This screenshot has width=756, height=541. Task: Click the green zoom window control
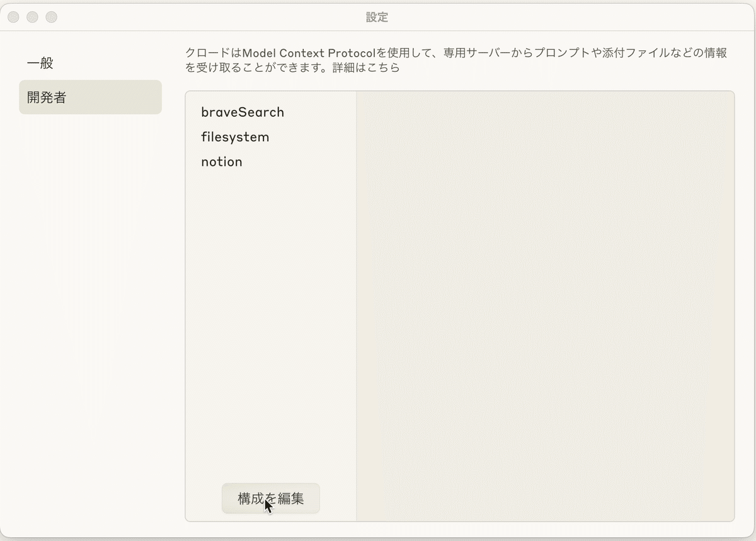[51, 17]
